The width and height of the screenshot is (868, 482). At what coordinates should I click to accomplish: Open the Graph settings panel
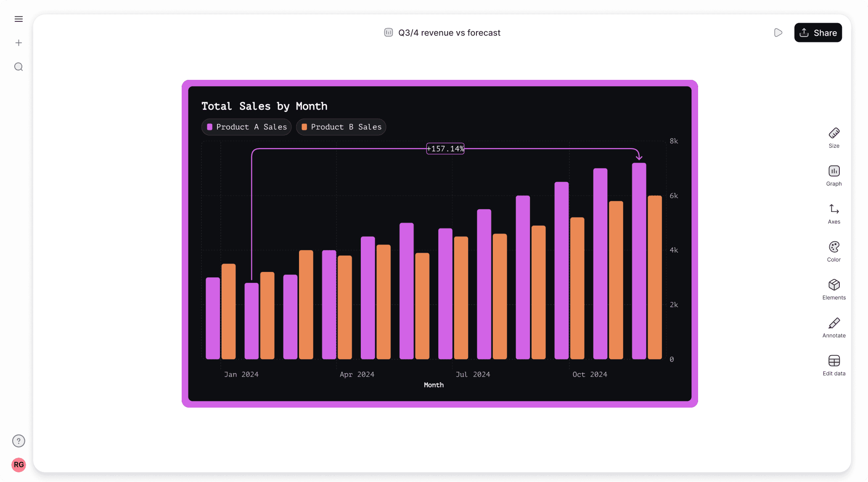(x=834, y=175)
